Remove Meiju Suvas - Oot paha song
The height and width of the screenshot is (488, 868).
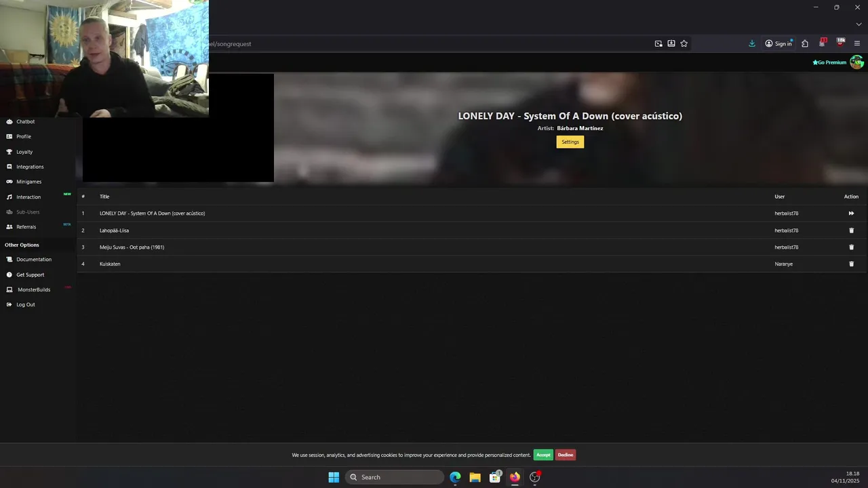(x=852, y=247)
